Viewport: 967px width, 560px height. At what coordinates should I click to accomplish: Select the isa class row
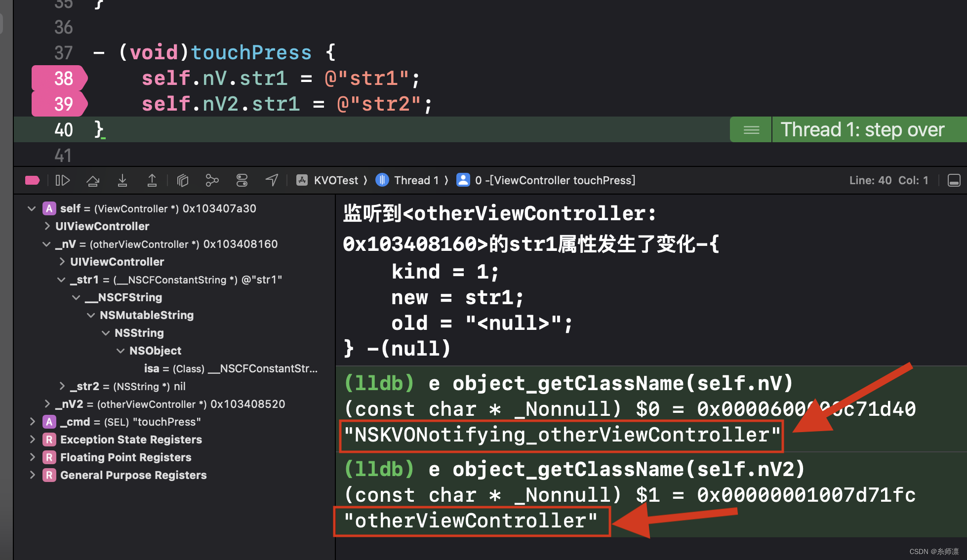pos(230,368)
